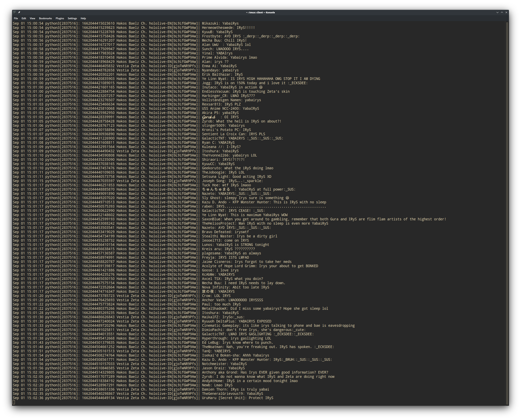Open the Settings menu
This screenshot has height=420, width=521.
pos(72,18)
